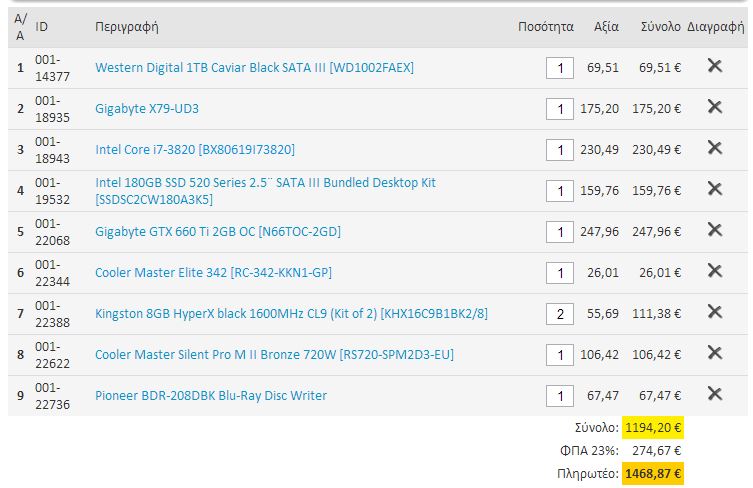
Task: Edit quantity field showing 2 for Kingston RAM
Action: (560, 314)
